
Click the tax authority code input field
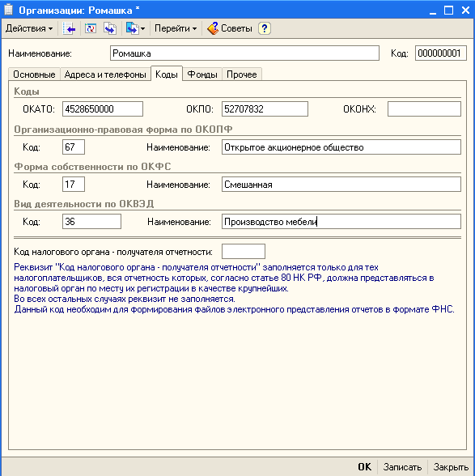coord(244,251)
